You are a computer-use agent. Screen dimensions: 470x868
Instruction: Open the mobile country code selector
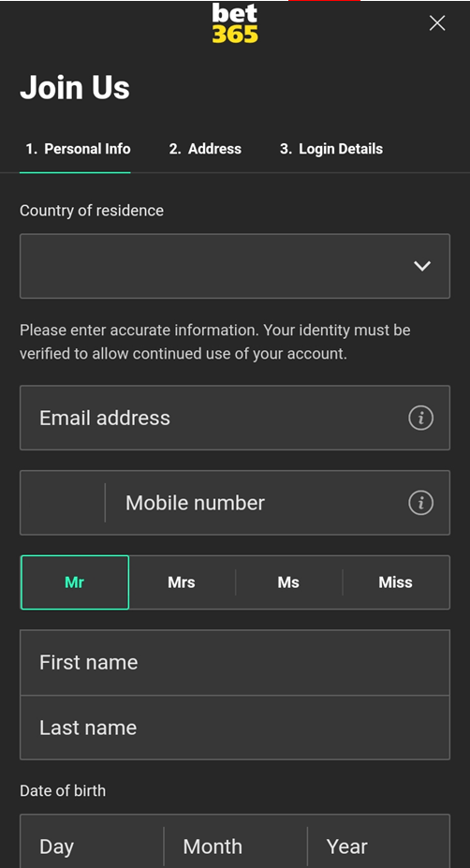[x=63, y=503]
